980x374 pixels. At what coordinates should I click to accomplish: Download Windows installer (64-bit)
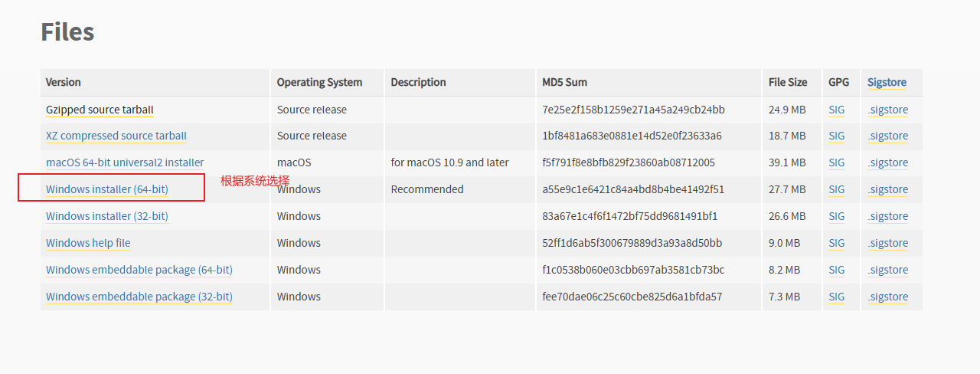(107, 189)
